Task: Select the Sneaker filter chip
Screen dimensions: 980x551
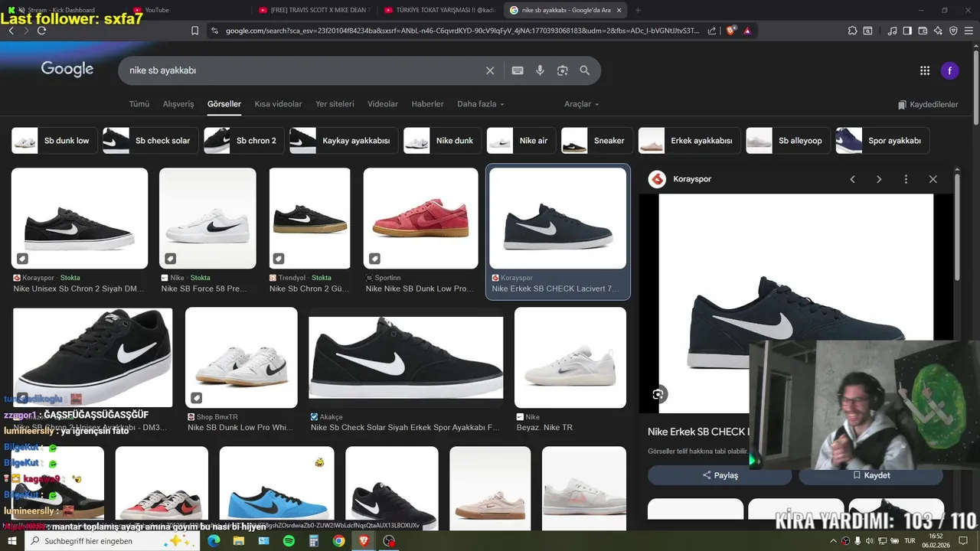Action: (x=597, y=141)
